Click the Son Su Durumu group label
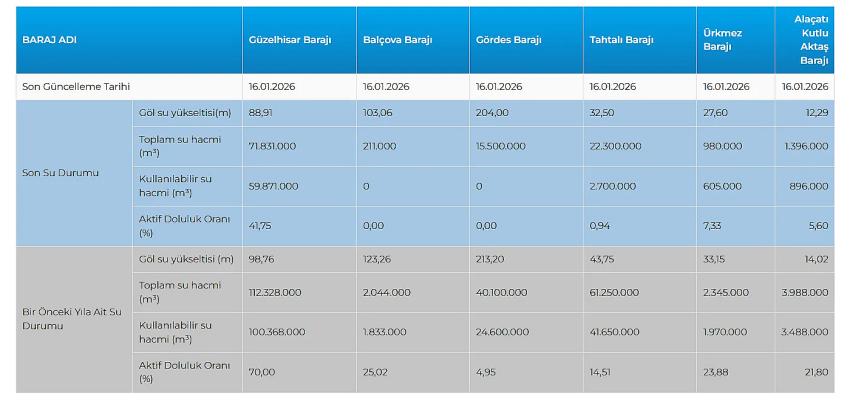This screenshot has height=407, width=850. tap(61, 173)
